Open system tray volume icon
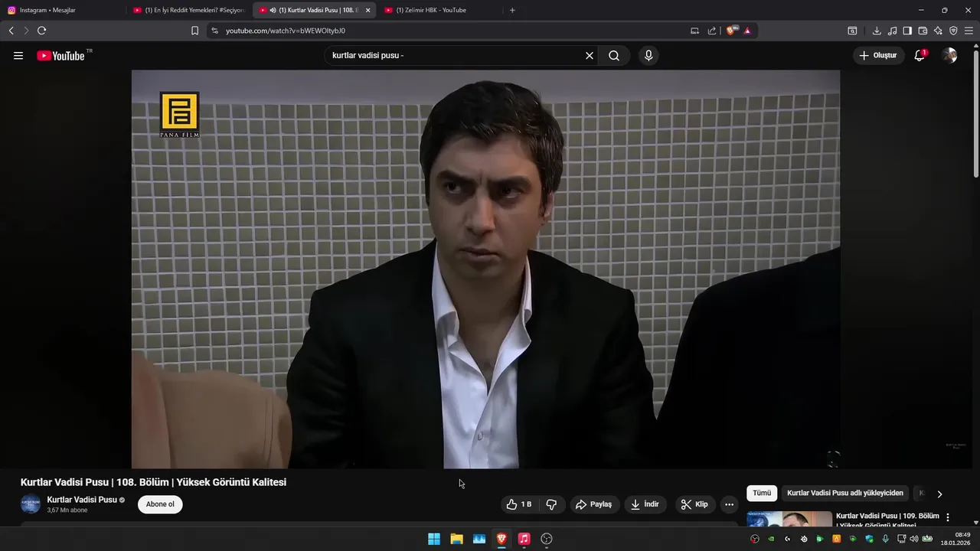The width and height of the screenshot is (980, 551). click(913, 539)
